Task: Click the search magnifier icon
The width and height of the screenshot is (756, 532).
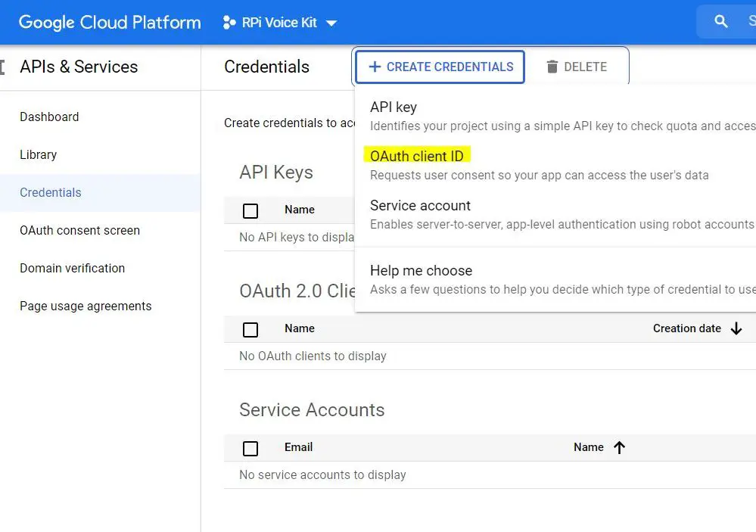Action: click(x=720, y=21)
